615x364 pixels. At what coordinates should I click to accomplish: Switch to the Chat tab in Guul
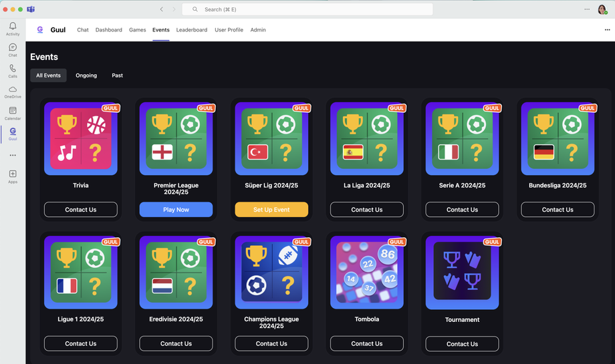pos(83,30)
